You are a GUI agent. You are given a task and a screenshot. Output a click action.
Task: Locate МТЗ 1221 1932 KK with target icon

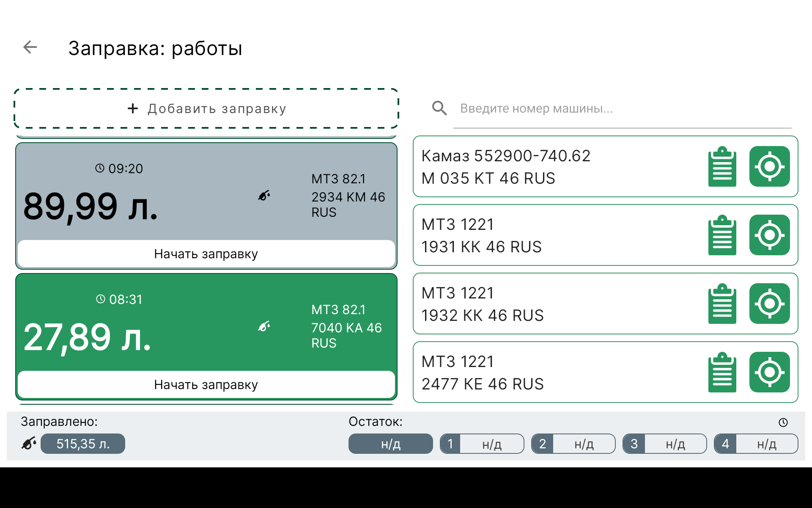[x=769, y=304]
